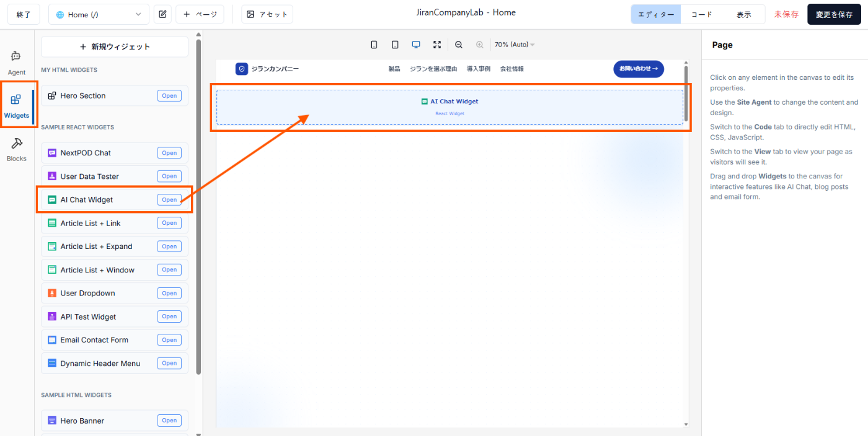Viewport: 868px width, 436px height.
Task: Open the AI Chat Widget
Action: point(169,199)
